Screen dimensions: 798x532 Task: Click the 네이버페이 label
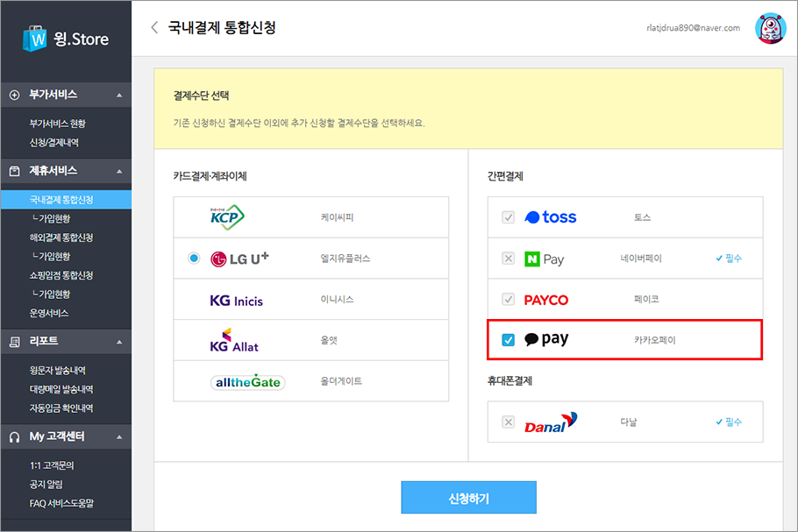coord(641,259)
